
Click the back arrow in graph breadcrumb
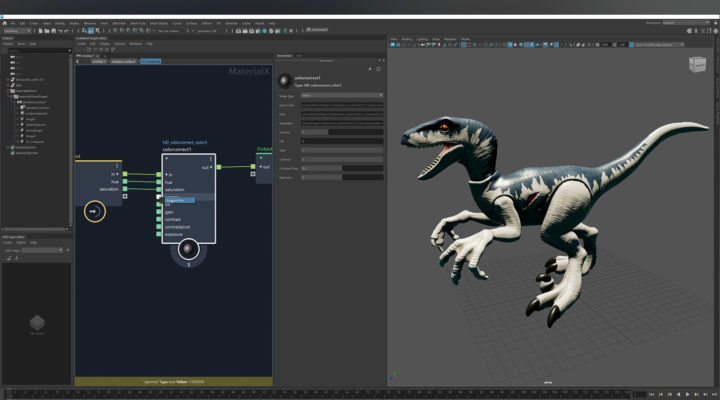[78, 61]
